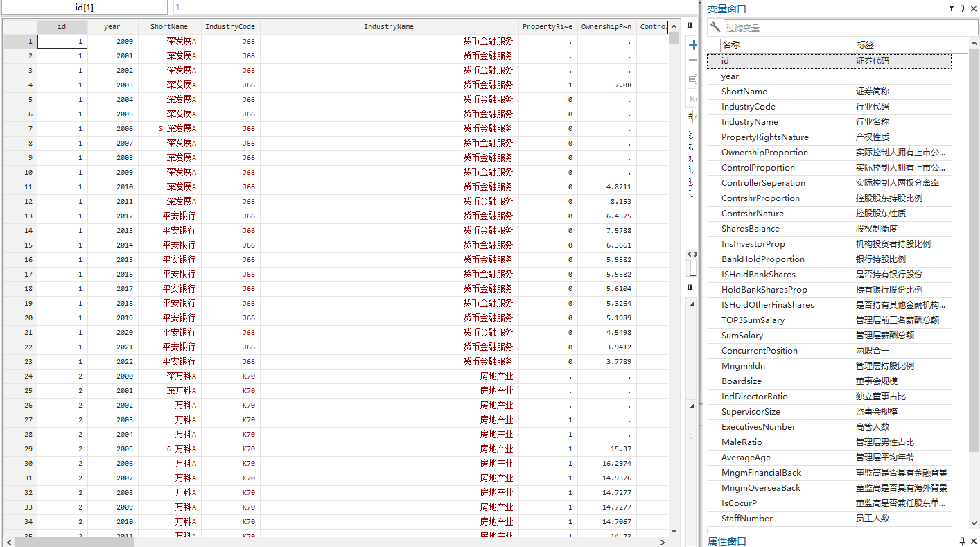Image resolution: width=980 pixels, height=547 pixels.
Task: Click the cell value bar showing 1
Action: point(434,7)
